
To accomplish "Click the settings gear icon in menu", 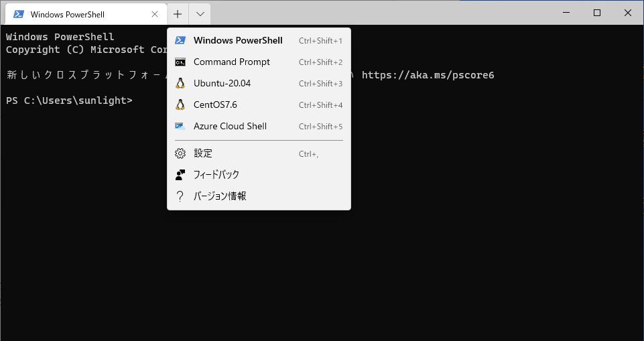I will click(180, 153).
